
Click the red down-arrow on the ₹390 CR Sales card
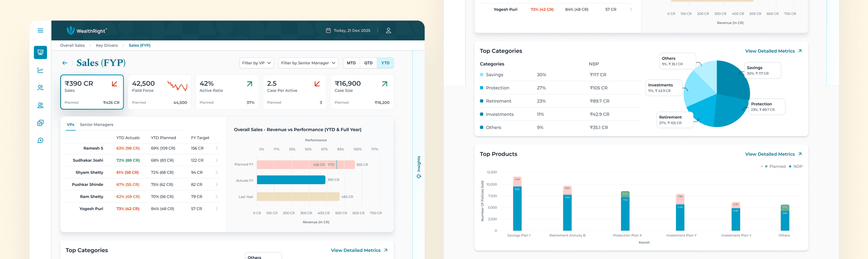(x=114, y=84)
